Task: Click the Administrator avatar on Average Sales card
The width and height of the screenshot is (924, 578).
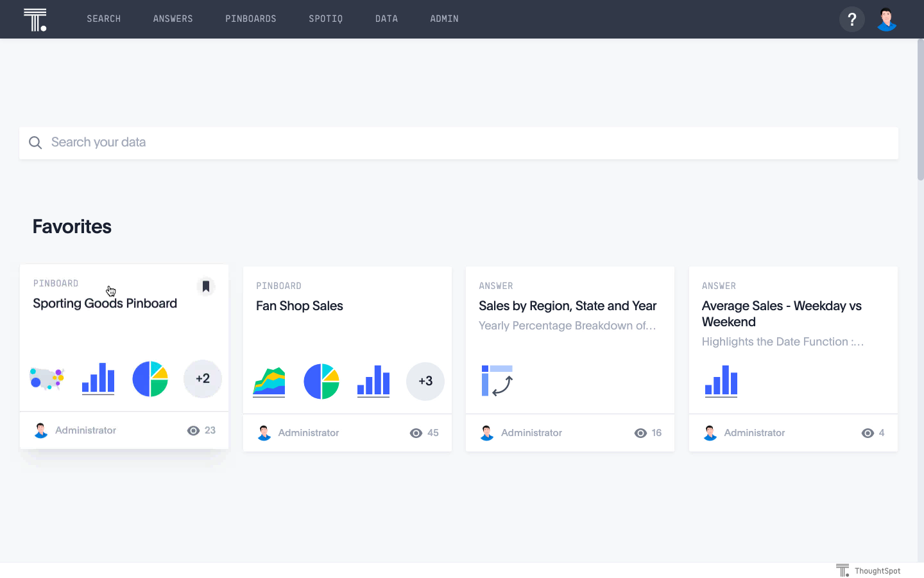Action: pyautogui.click(x=710, y=433)
